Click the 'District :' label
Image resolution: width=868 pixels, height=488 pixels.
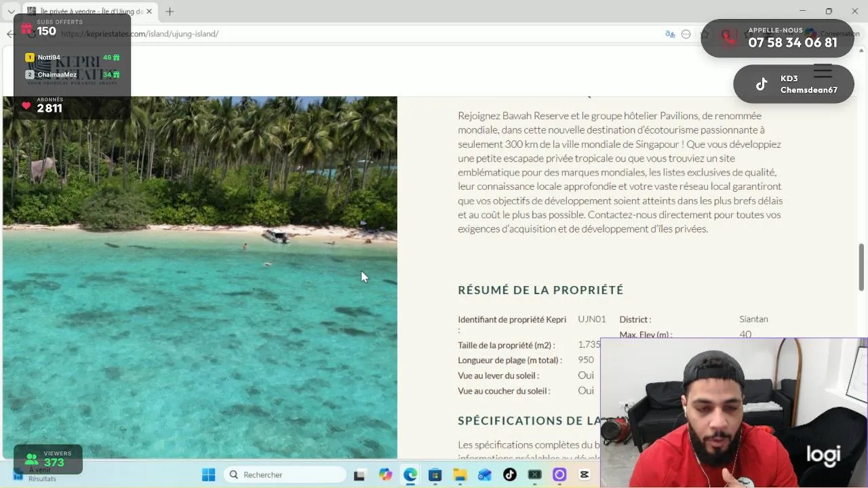coord(635,319)
